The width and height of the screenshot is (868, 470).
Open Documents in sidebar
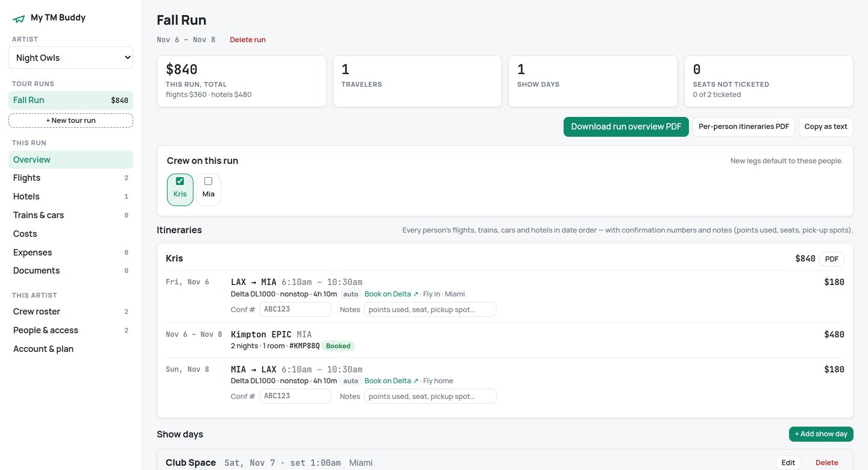tap(71, 271)
